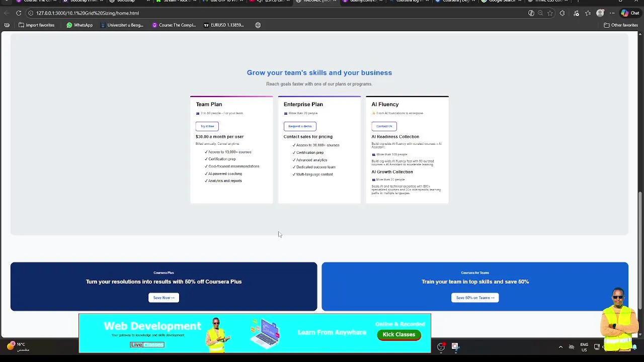This screenshot has height=362, width=644.
Task: Expand the Other favorites folder
Action: (621, 25)
